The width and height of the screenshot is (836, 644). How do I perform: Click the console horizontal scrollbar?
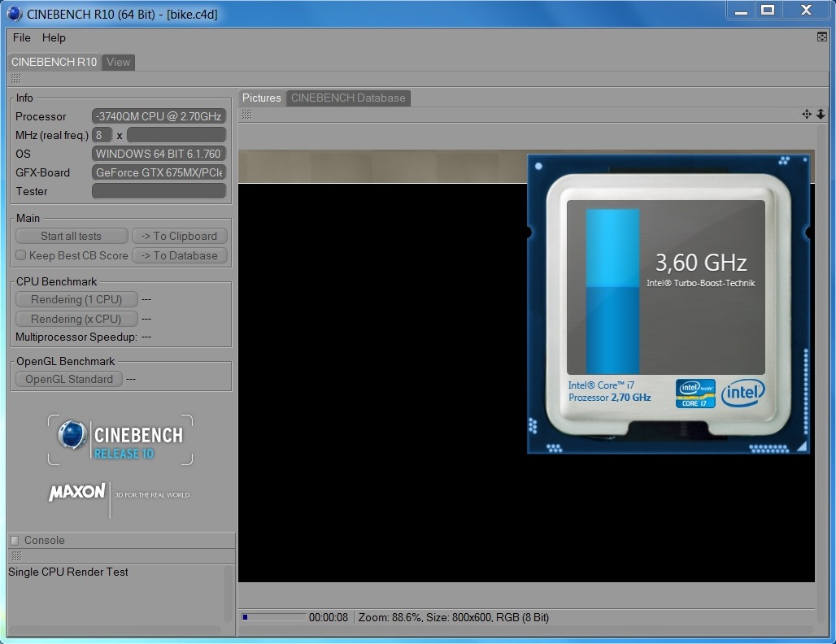point(115,629)
